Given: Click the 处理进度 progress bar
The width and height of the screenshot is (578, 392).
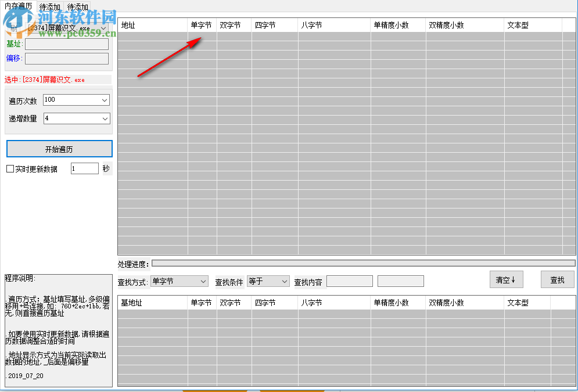Looking at the screenshot, I should tap(363, 264).
